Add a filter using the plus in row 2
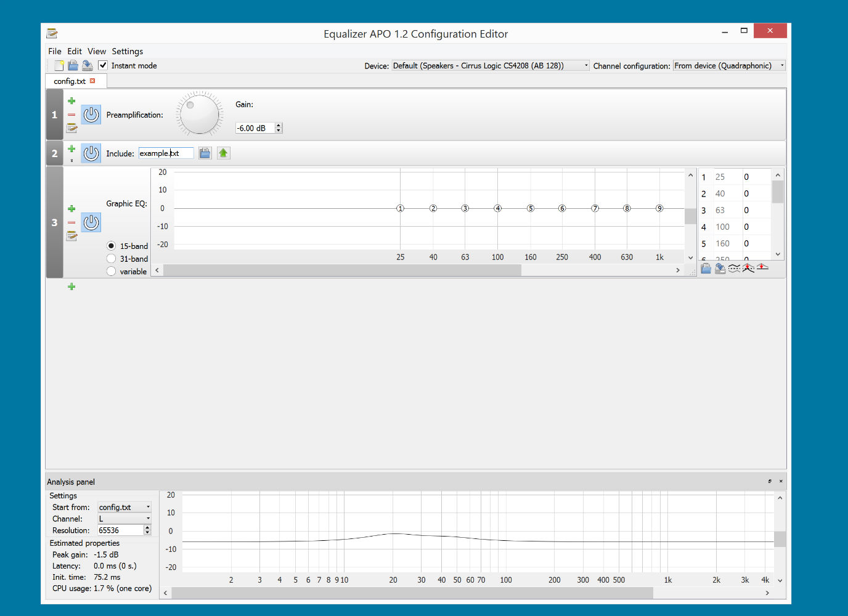Screen dimensions: 848x616 (x=71, y=149)
